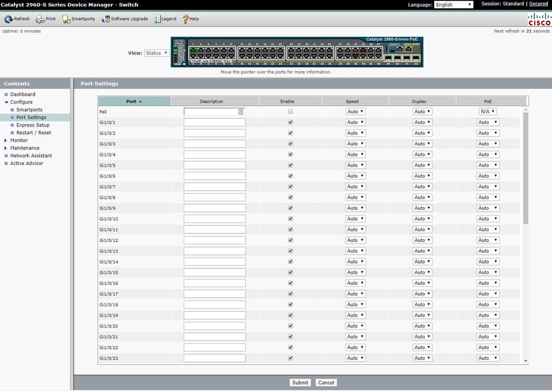Image resolution: width=552 pixels, height=392 pixels.
Task: Open Dashboard in the Contents menu
Action: point(22,94)
